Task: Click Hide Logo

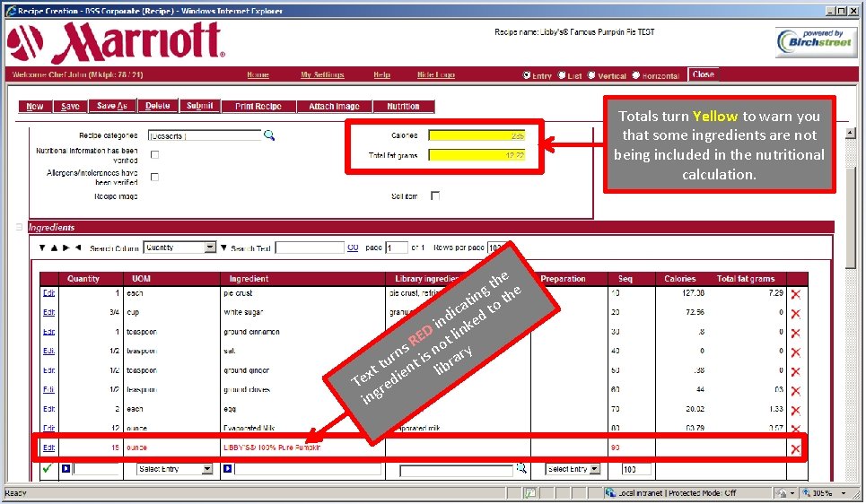Action: 436,74
